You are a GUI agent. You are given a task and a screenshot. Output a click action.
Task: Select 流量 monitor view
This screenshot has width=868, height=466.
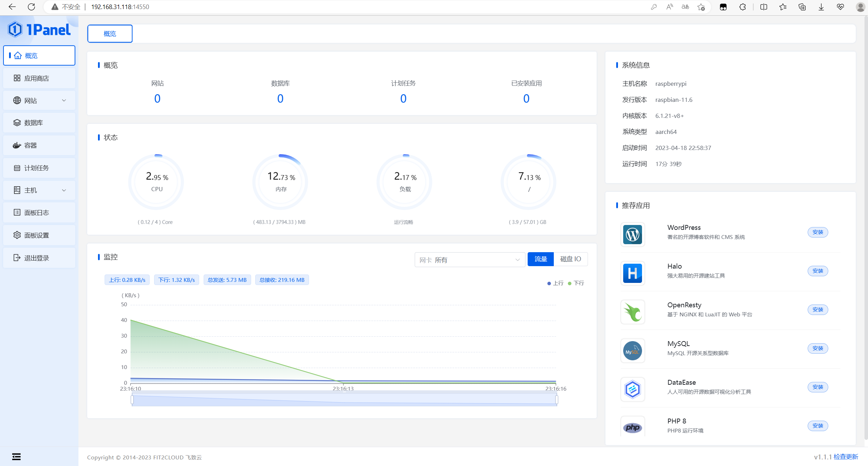[x=540, y=259]
